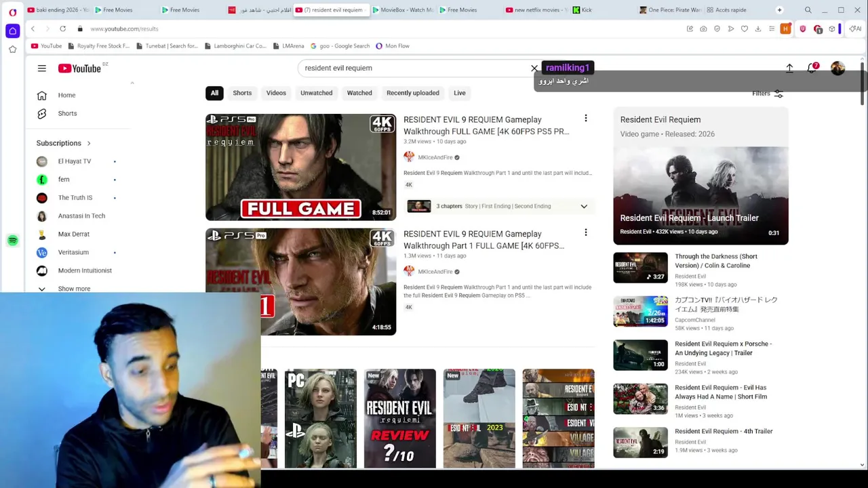Search tabs with magnifier icon
868x488 pixels.
(808, 10)
